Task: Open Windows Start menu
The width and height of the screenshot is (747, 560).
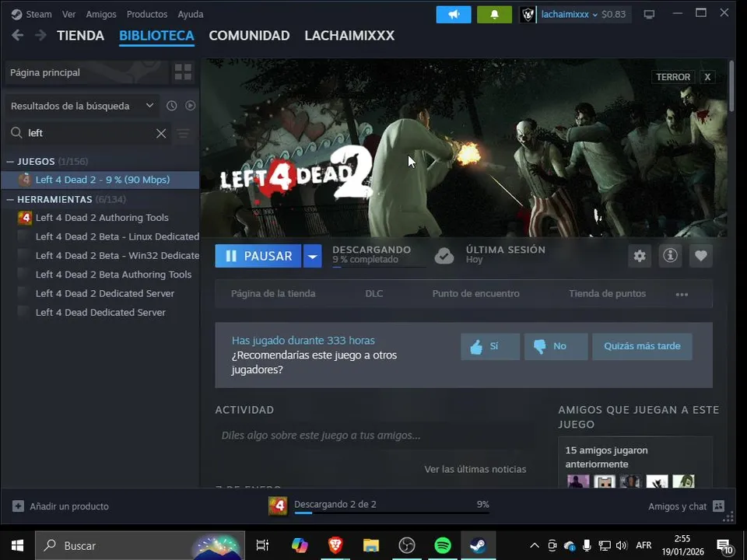Action: point(18,545)
